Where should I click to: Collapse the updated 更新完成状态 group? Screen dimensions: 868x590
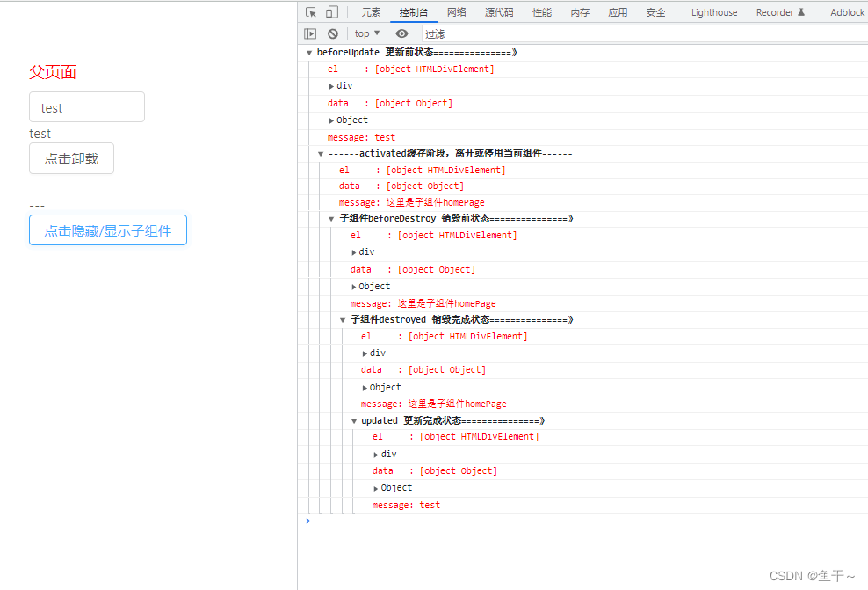click(x=354, y=421)
